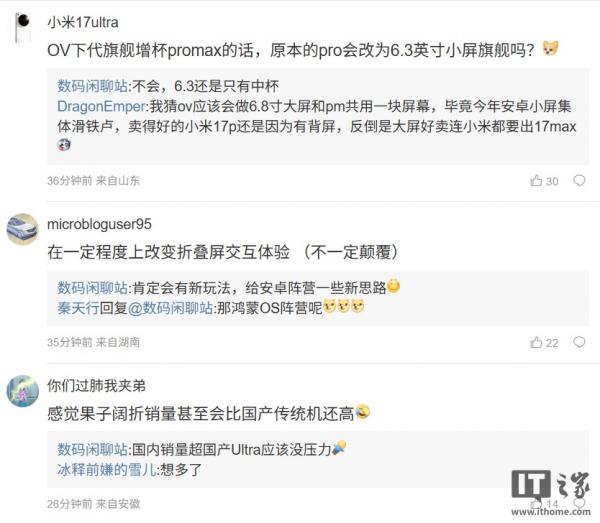Like the comment by 小米17ultra
The image size is (600, 523).
tap(543, 181)
